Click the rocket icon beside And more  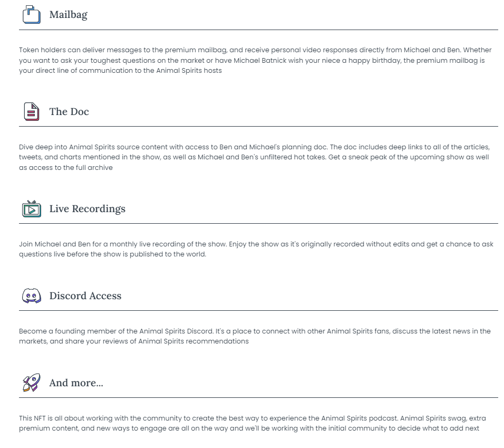click(32, 383)
